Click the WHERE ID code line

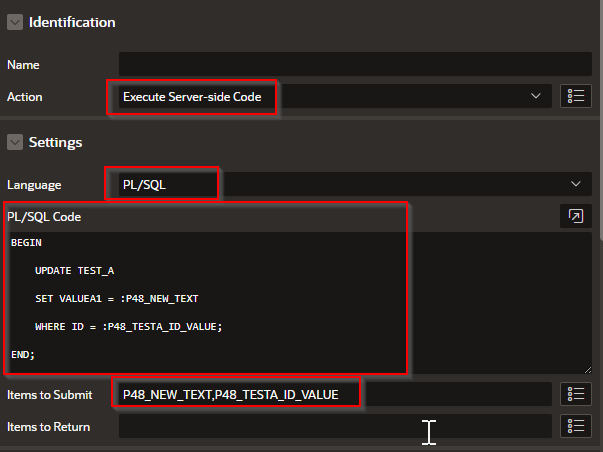(128, 327)
